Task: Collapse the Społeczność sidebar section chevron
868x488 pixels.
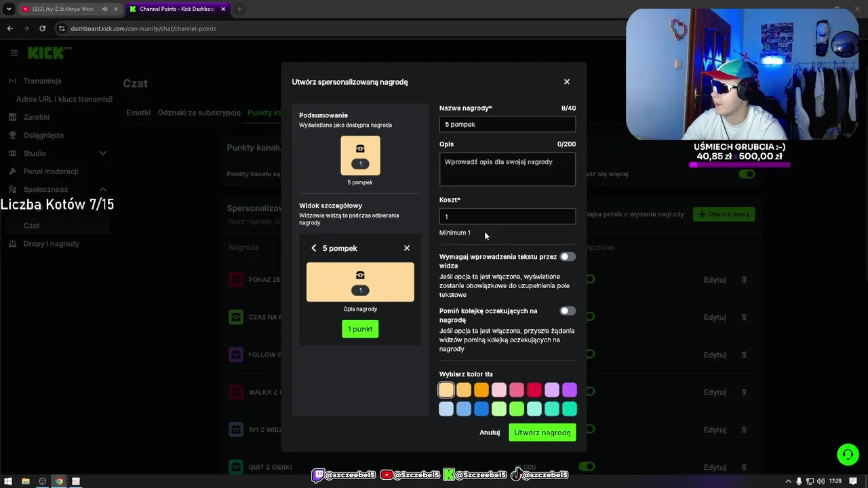Action: coord(103,190)
